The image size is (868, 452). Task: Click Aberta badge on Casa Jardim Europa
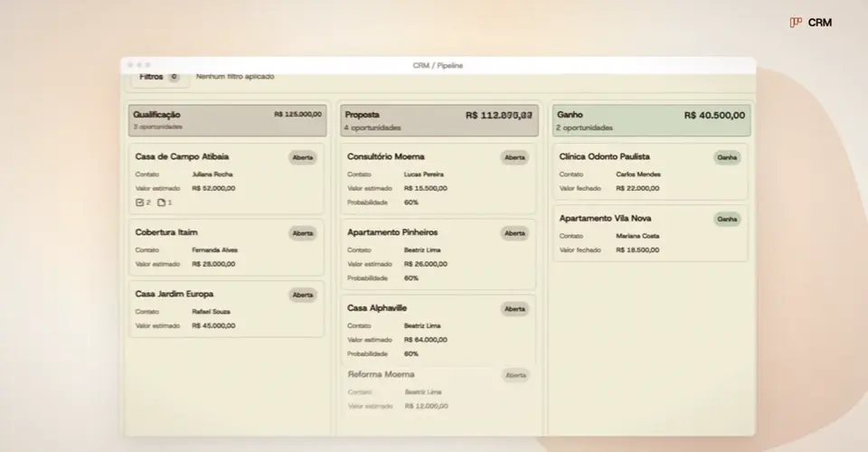click(303, 295)
